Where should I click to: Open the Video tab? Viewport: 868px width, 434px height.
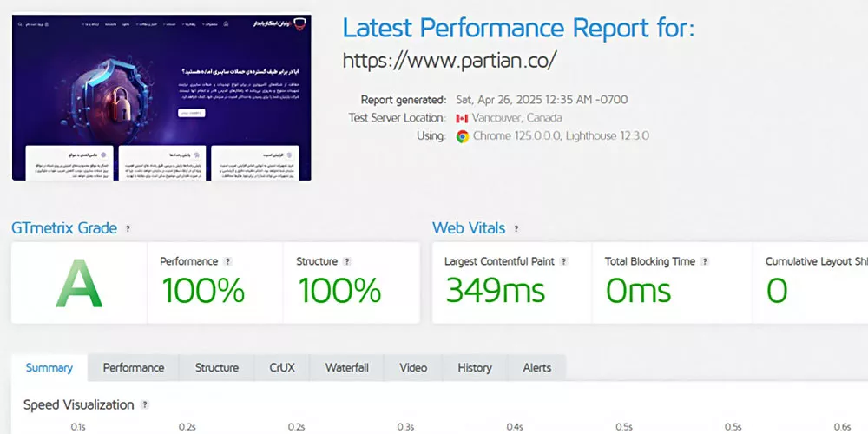(x=413, y=368)
